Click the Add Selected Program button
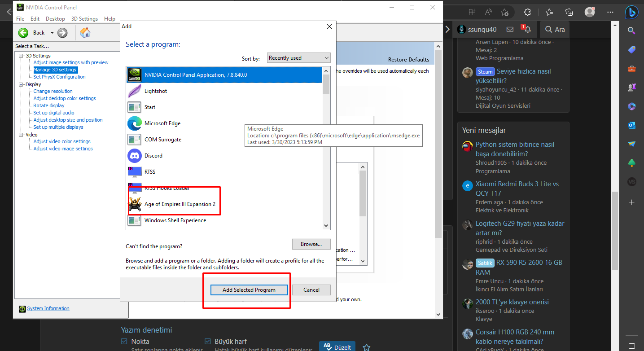 click(249, 290)
